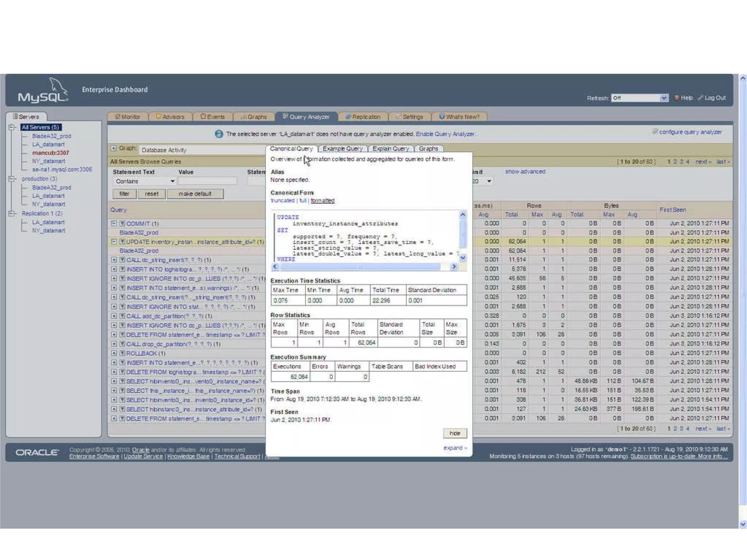Switch to the Explain Query tab
Viewport: 747px width, 560px height.
(x=391, y=149)
